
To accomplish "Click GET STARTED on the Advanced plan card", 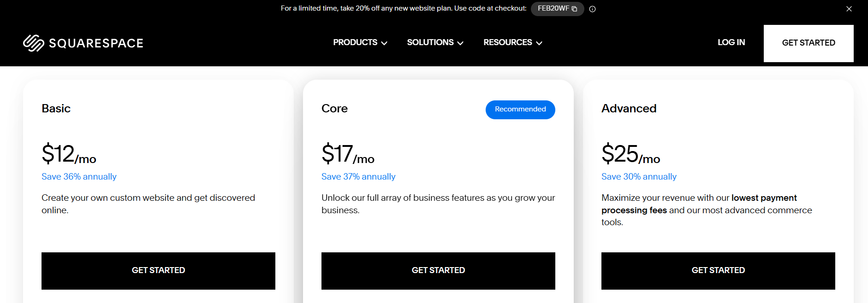I will coord(718,271).
